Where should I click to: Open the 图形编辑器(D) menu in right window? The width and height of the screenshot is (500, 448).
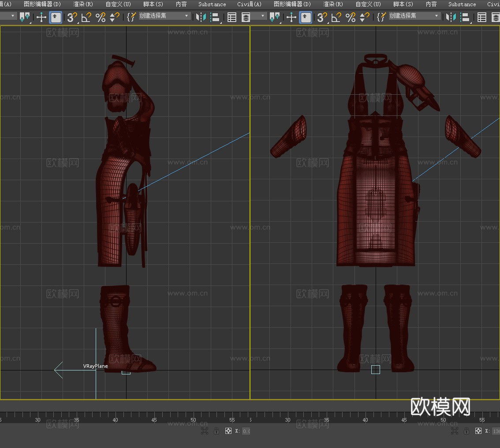292,4
